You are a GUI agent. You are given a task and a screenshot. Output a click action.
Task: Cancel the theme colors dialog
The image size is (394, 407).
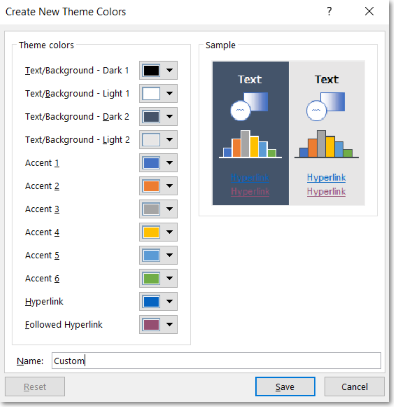[x=354, y=387]
